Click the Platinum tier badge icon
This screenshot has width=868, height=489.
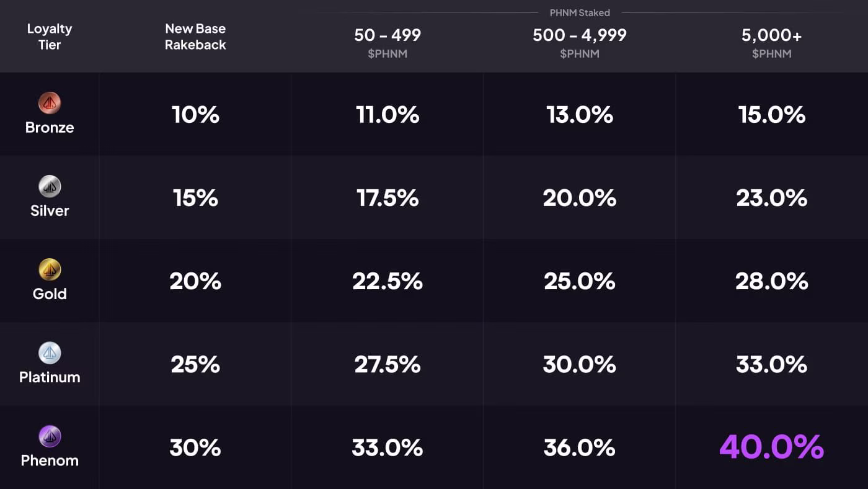50,352
